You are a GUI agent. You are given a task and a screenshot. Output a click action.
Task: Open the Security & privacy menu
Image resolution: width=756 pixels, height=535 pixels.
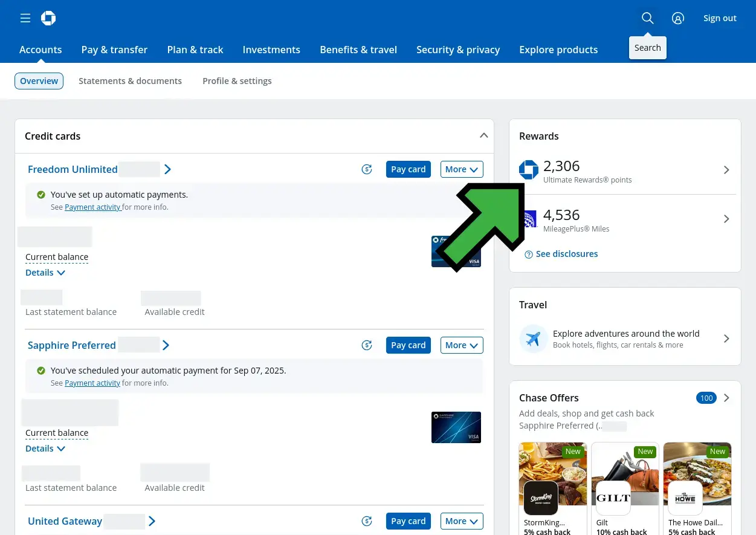pos(458,50)
